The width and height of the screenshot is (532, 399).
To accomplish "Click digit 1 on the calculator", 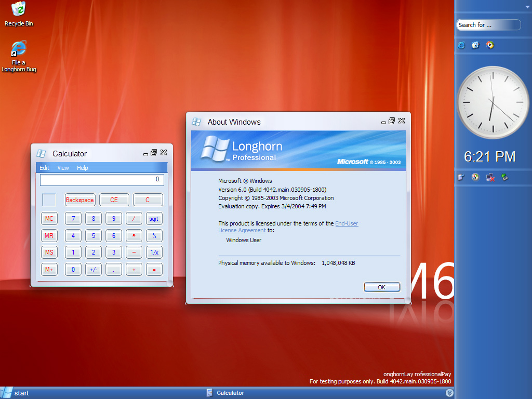I will pyautogui.click(x=73, y=252).
